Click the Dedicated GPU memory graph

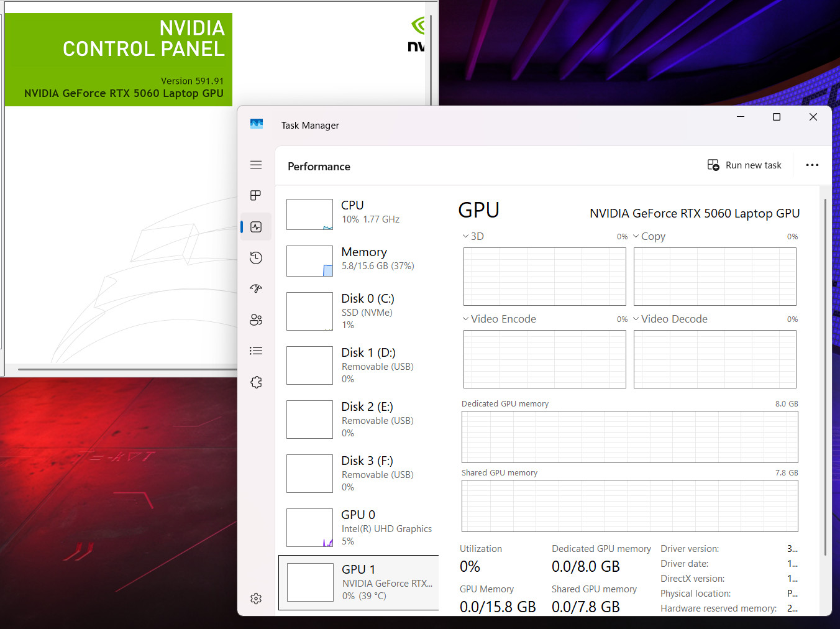tap(630, 437)
